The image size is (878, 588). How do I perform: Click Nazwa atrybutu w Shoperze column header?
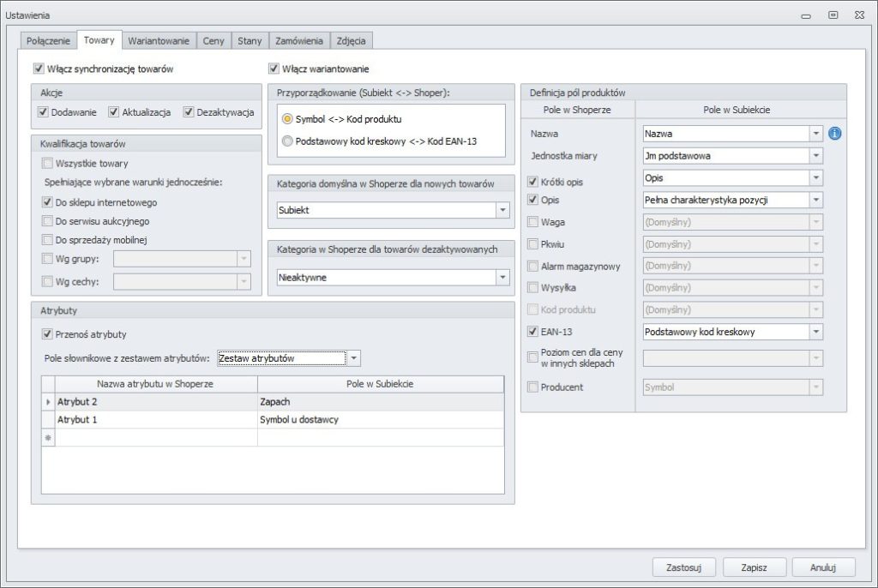[156, 384]
